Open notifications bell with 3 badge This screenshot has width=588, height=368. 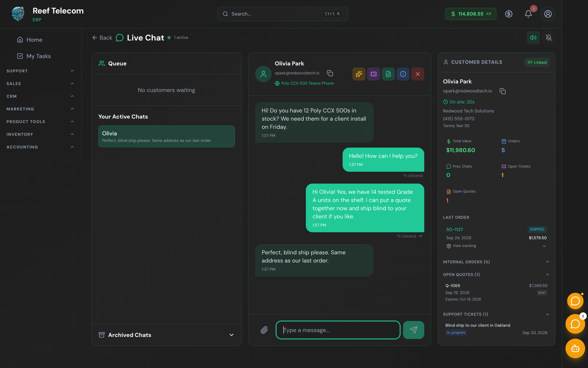[528, 14]
